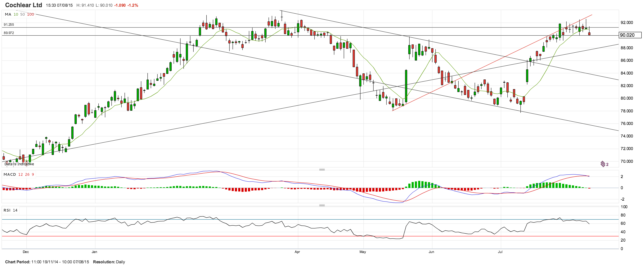Click the 80.000 price axis label
Image resolution: width=644 pixels, height=266 pixels.
tap(627, 98)
